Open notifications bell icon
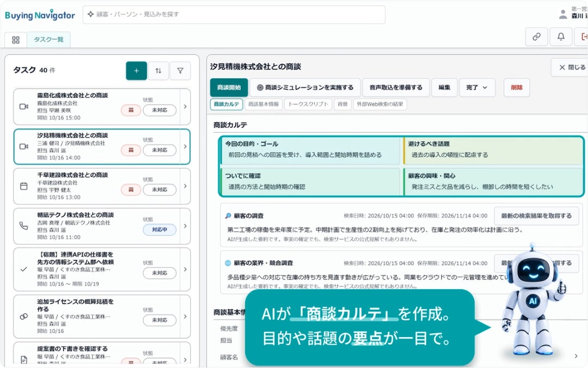The width and height of the screenshot is (588, 368). pyautogui.click(x=561, y=37)
